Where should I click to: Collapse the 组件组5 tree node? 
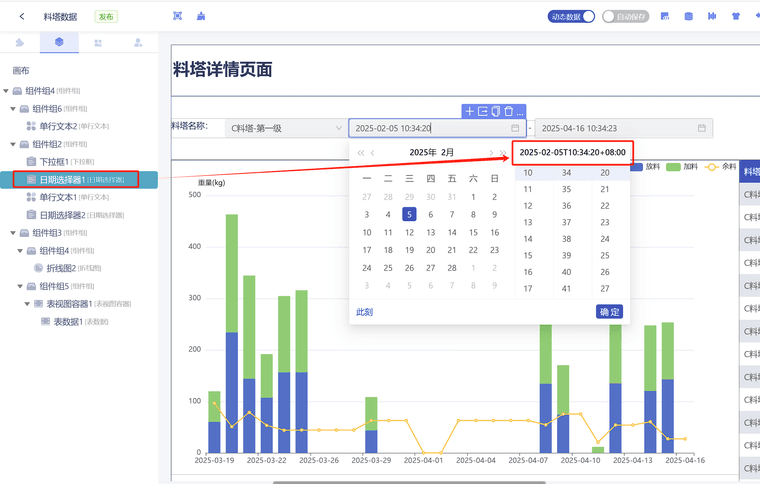pyautogui.click(x=20, y=286)
